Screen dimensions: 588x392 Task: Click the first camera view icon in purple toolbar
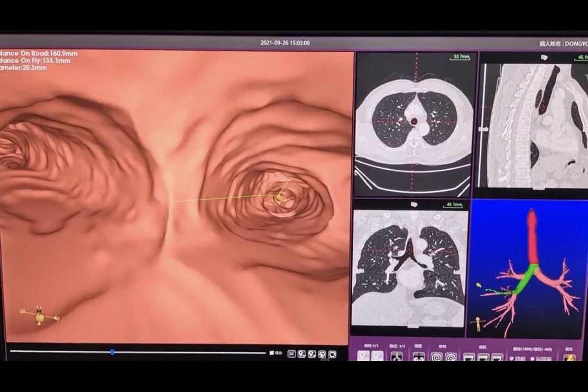[x=469, y=358]
